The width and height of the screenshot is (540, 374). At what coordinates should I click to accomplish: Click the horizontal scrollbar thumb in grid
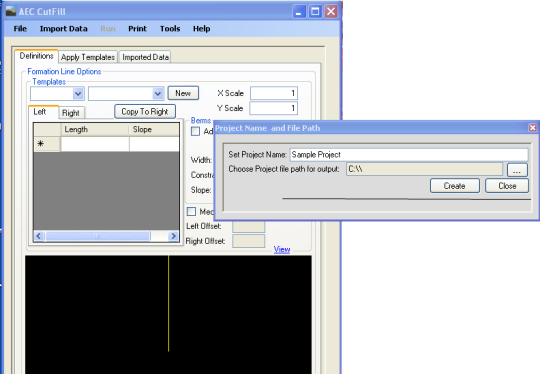[98, 236]
